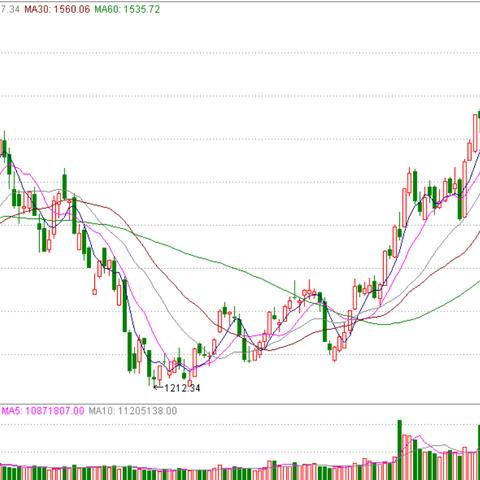
Task: Click the divider between the price and volume panels
Action: [240, 404]
